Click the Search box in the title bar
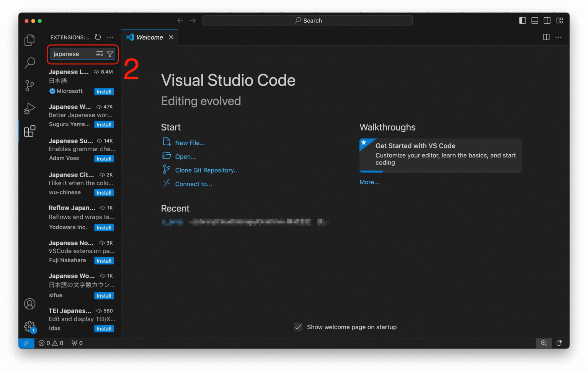Screen dimensions: 588x373 point(307,20)
